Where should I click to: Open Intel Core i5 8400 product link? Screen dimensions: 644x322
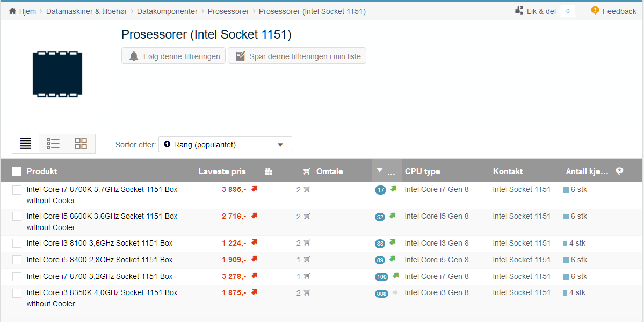(x=99, y=260)
